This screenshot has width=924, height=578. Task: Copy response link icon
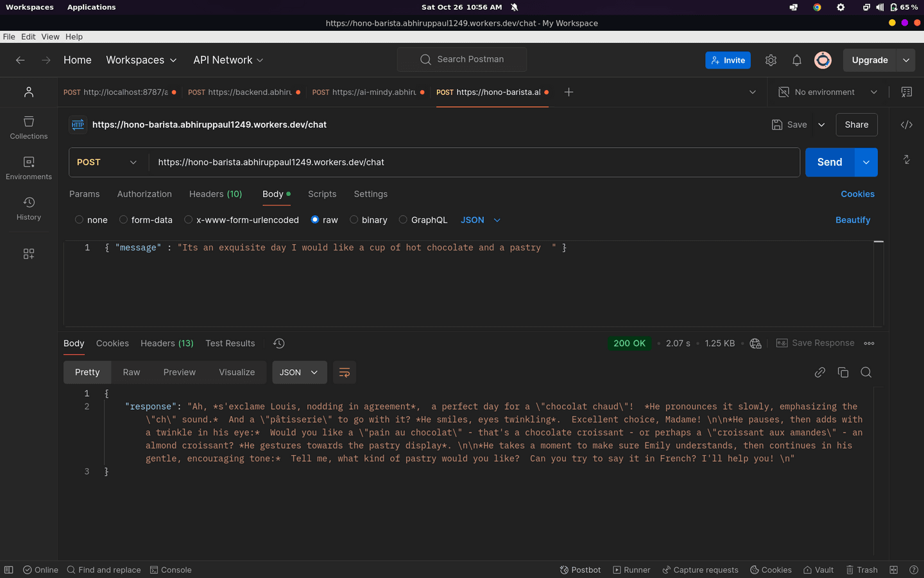[x=820, y=372]
